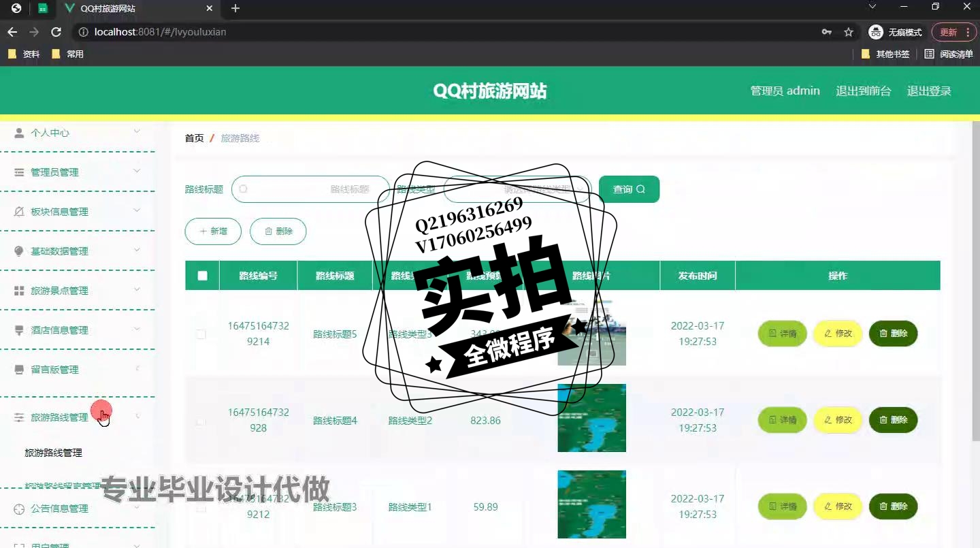
Task: Expand the 留言版管理 menu chevron
Action: click(x=137, y=368)
